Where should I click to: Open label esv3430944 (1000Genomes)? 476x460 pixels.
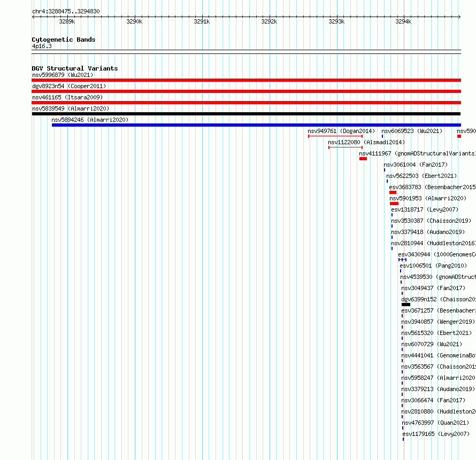click(x=437, y=254)
